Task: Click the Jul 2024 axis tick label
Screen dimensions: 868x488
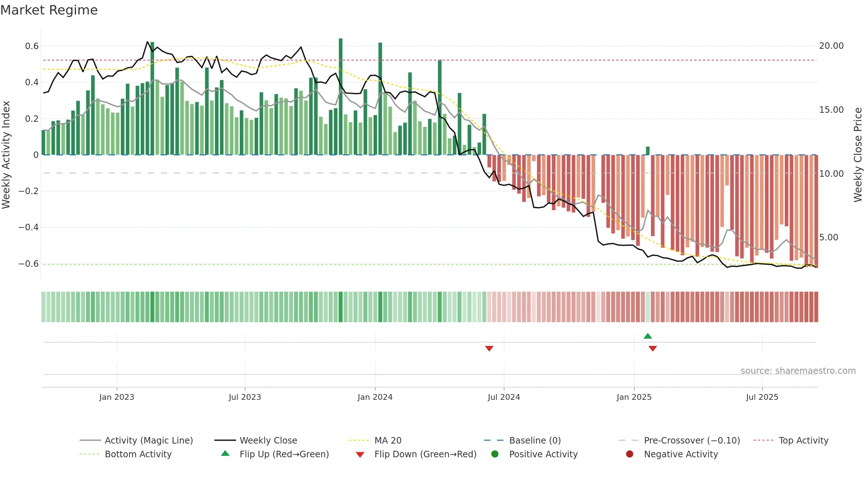Action: tap(504, 397)
